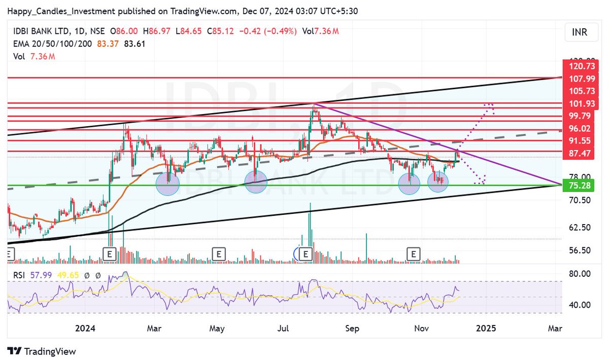The height and width of the screenshot is (364, 609).
Task: Click the purple RSI value 57.99
Action: click(x=41, y=275)
